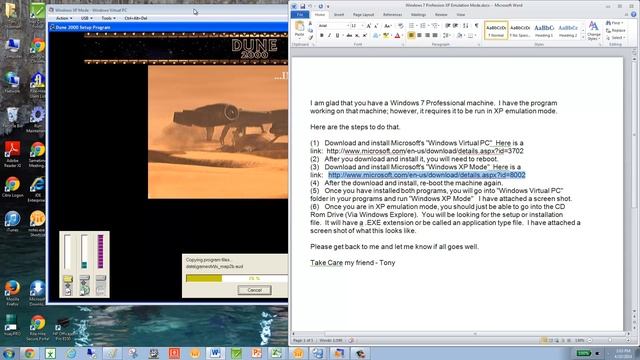This screenshot has height=360, width=640.
Task: Click the Clear Formatting eraser icon
Action: click(x=401, y=26)
